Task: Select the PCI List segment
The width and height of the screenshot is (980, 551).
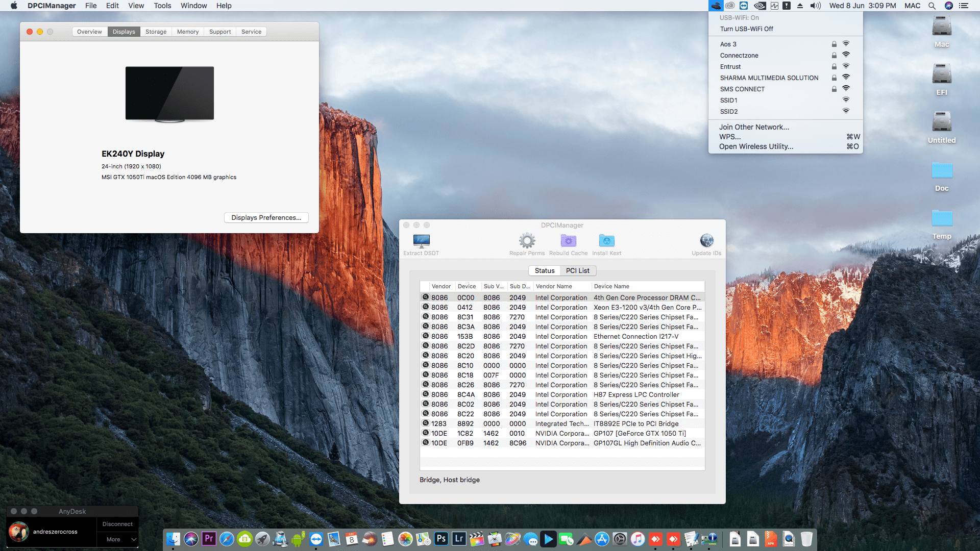Action: (577, 271)
